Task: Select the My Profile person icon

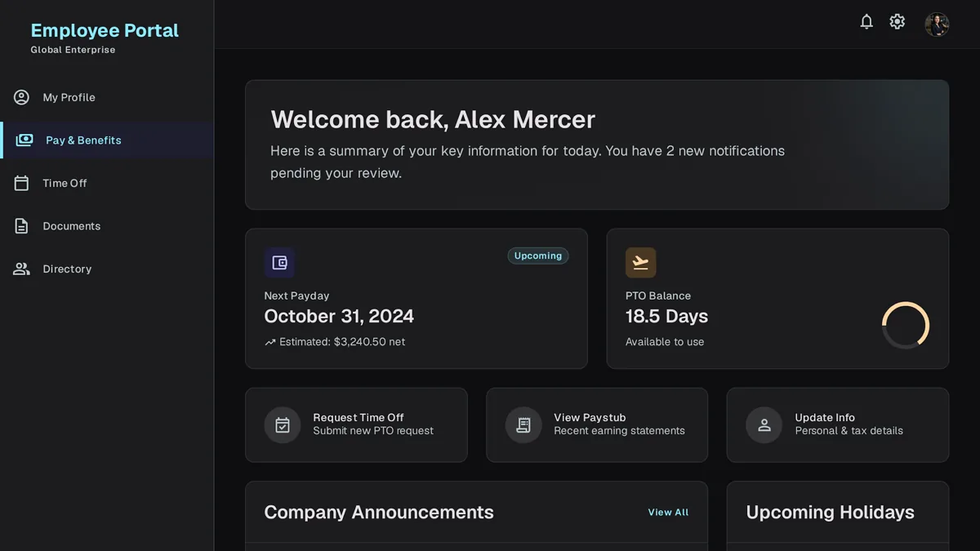Action: point(22,97)
